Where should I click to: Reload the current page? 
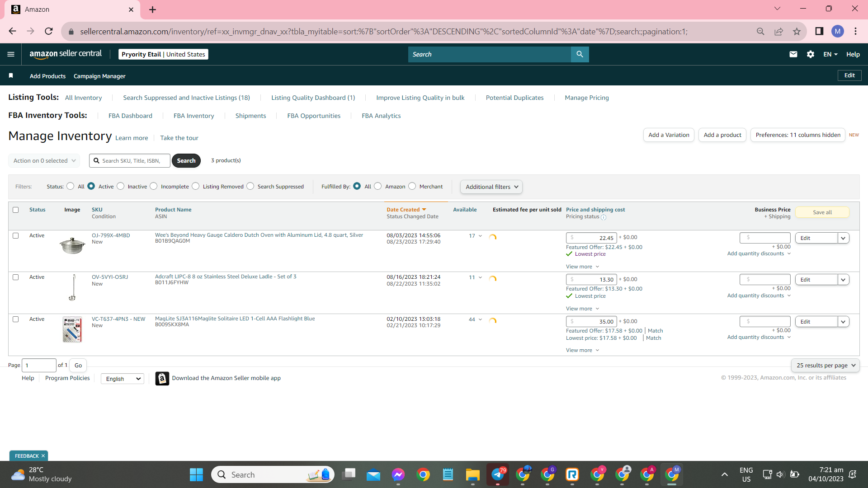(x=49, y=31)
